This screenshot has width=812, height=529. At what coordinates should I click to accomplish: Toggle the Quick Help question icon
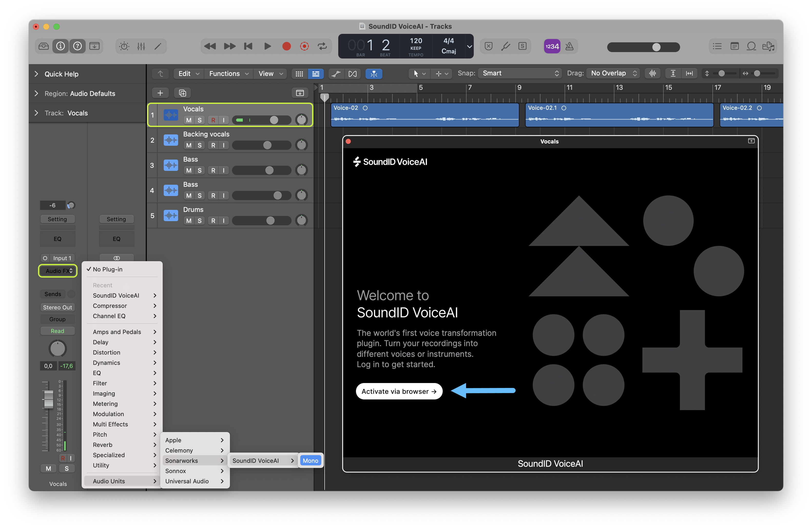click(78, 46)
